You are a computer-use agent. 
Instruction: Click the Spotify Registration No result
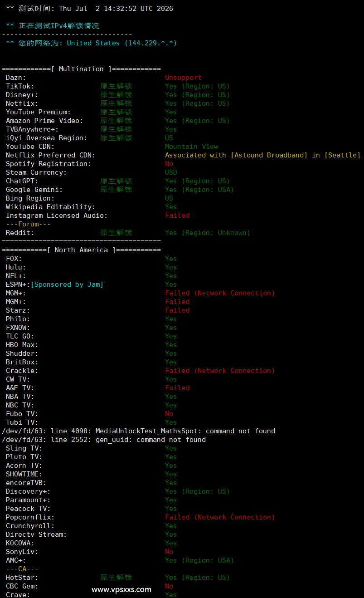coord(169,164)
